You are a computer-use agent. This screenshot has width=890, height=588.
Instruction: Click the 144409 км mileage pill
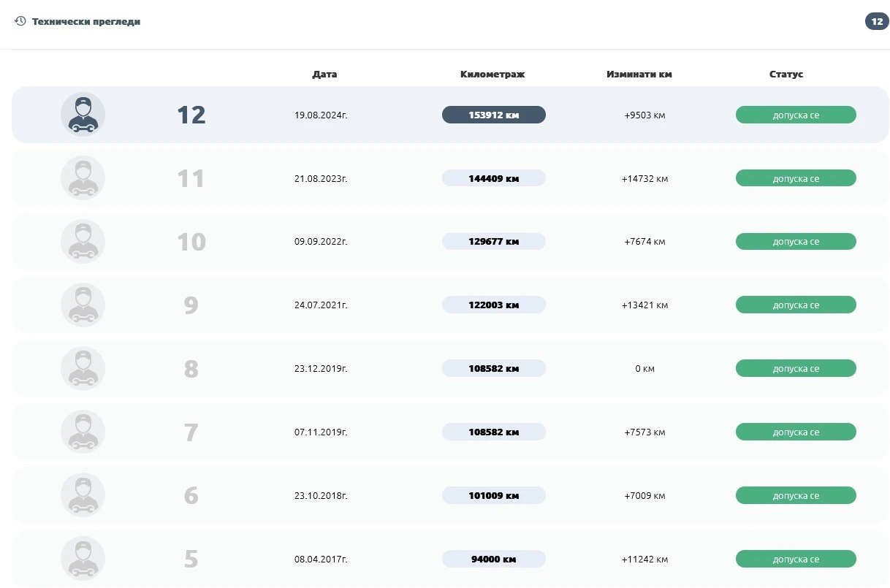[x=493, y=178]
